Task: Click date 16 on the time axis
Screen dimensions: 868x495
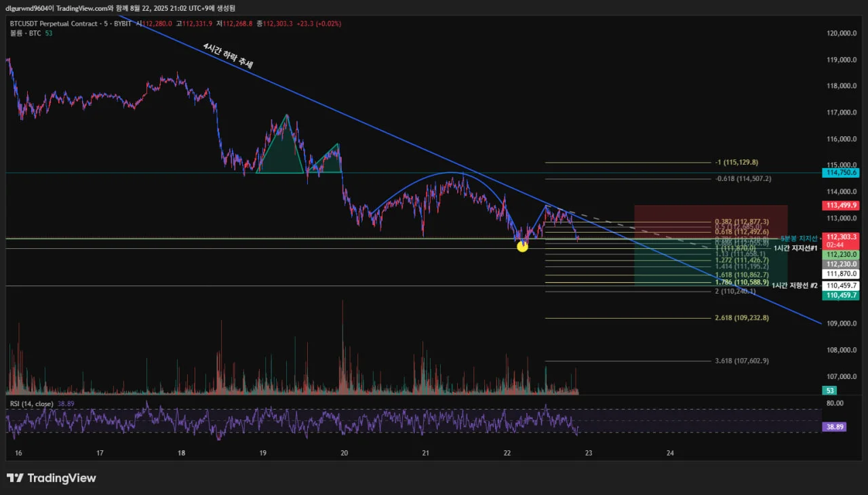Action: click(18, 453)
